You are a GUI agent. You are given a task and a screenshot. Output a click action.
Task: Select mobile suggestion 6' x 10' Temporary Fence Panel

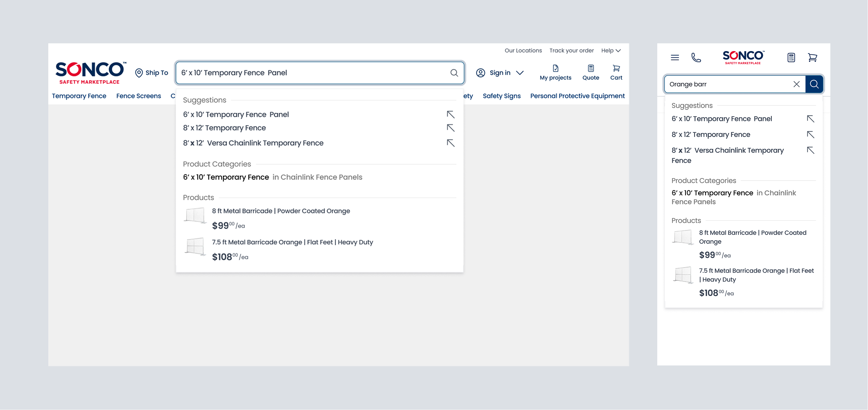[x=721, y=119]
